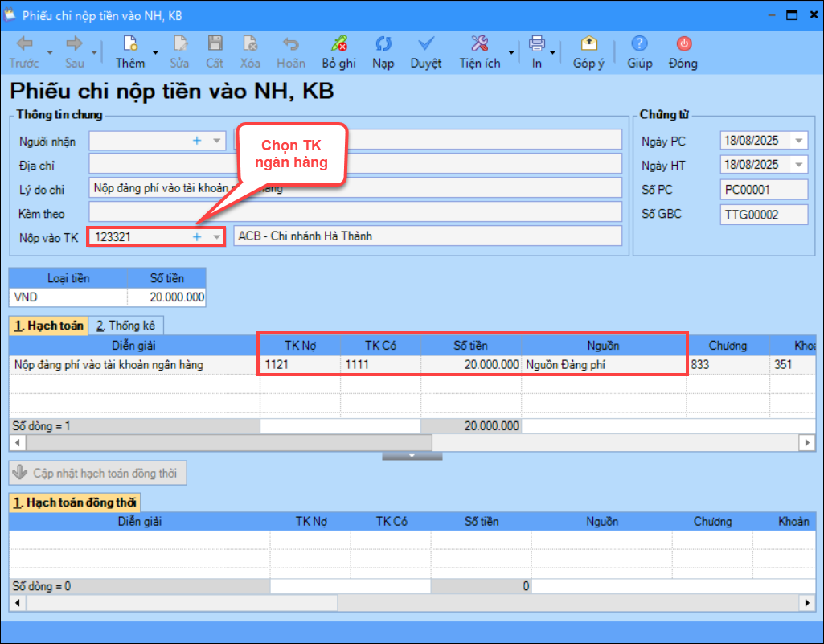Select the Số tiền cell beside VND
The width and height of the screenshot is (824, 644).
click(x=166, y=297)
